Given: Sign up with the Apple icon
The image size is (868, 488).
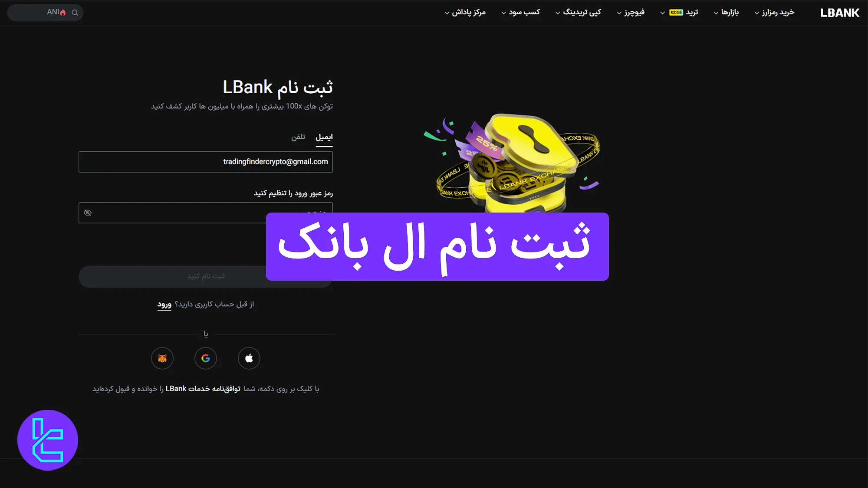Looking at the screenshot, I should tap(249, 358).
